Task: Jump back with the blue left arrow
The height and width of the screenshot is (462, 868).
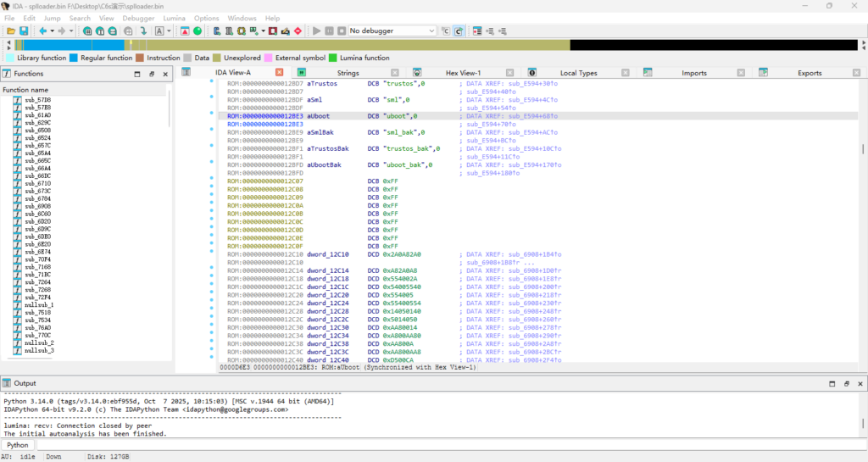Action: point(42,31)
